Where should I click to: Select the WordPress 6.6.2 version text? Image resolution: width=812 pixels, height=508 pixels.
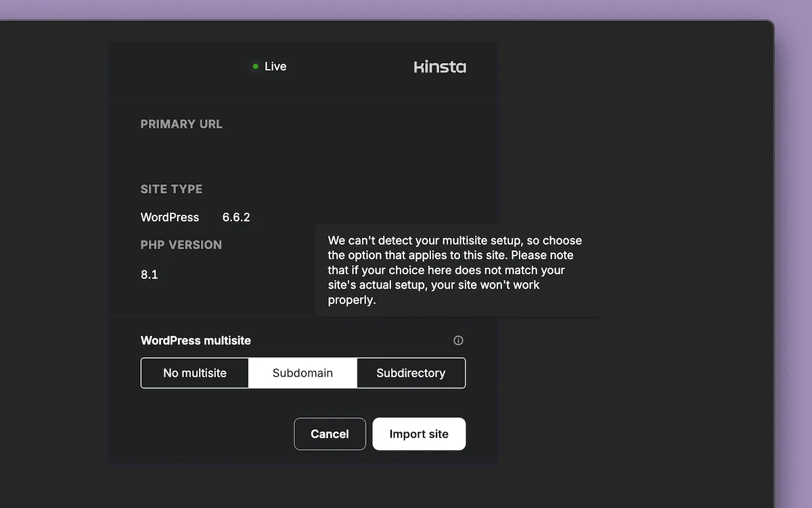pyautogui.click(x=236, y=217)
